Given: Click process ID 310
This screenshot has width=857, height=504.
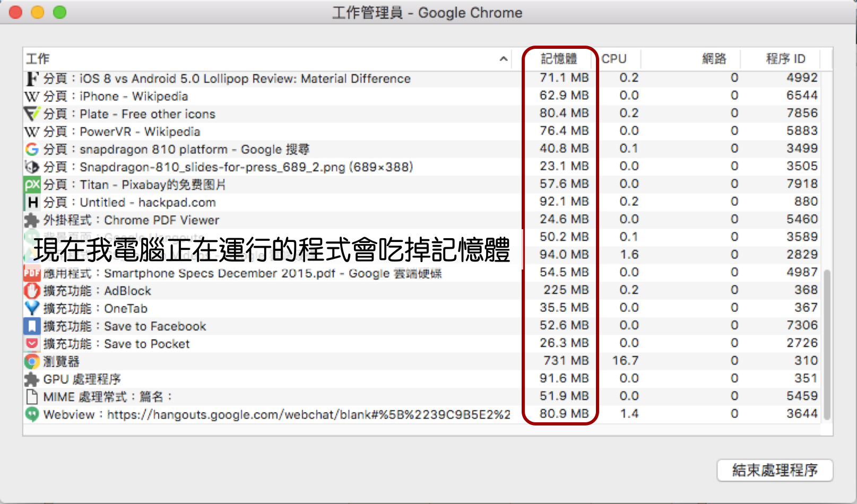Looking at the screenshot, I should [806, 361].
